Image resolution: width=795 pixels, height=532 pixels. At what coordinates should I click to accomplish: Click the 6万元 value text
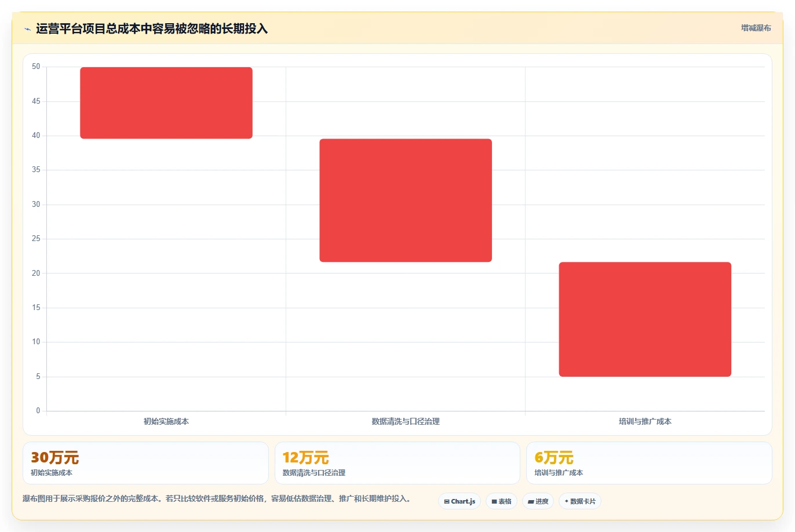554,457
